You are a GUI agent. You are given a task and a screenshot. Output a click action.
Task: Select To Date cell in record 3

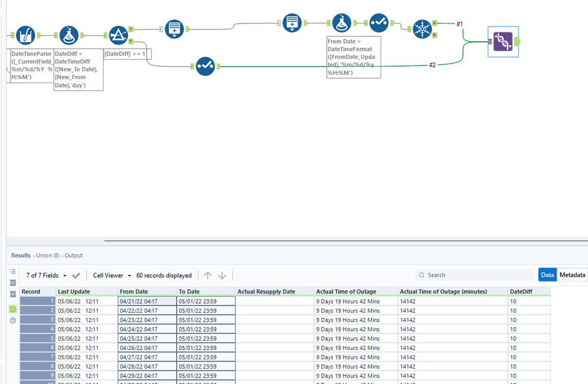(206, 320)
